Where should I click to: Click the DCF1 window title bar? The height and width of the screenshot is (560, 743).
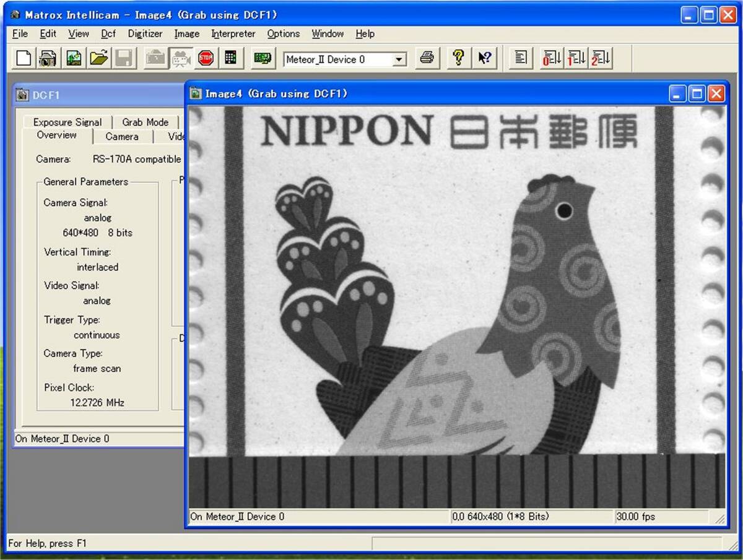(99, 95)
